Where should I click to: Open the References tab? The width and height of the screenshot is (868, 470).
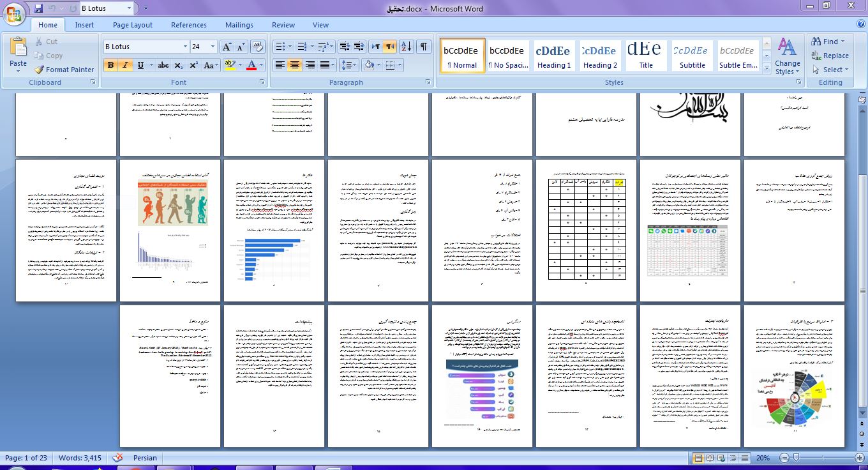188,25
